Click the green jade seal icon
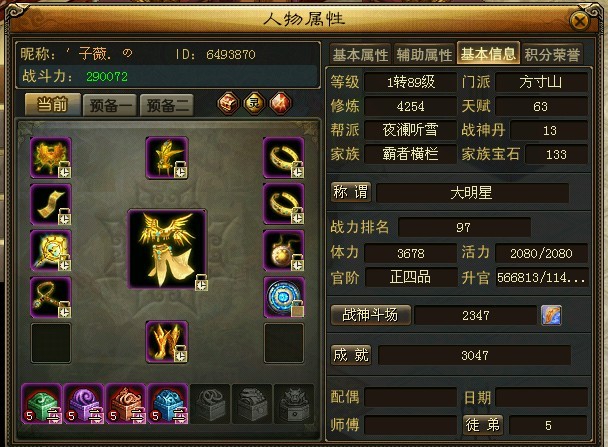This screenshot has height=447, width=608. pyautogui.click(x=41, y=404)
